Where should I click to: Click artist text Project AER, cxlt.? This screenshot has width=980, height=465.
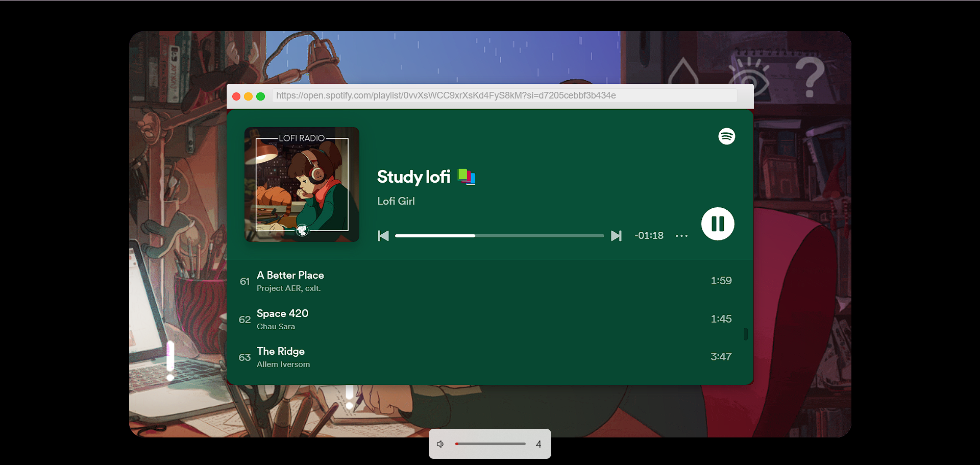point(289,288)
